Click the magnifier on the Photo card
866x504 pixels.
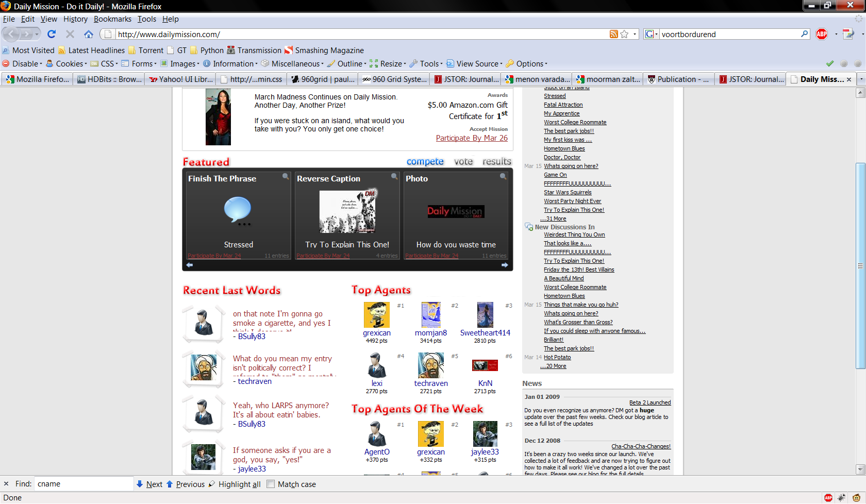click(503, 176)
